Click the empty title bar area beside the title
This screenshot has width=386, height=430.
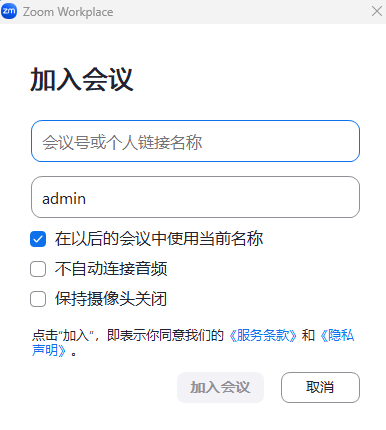click(240, 12)
